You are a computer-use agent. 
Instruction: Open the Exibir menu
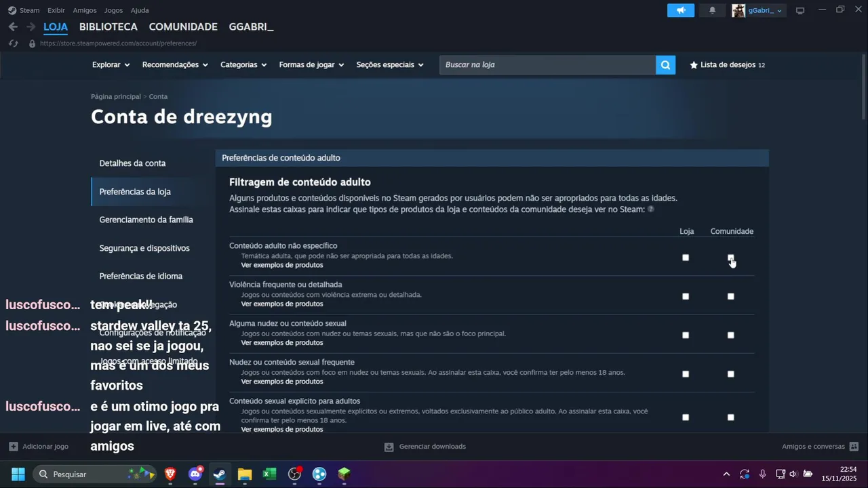[56, 10]
